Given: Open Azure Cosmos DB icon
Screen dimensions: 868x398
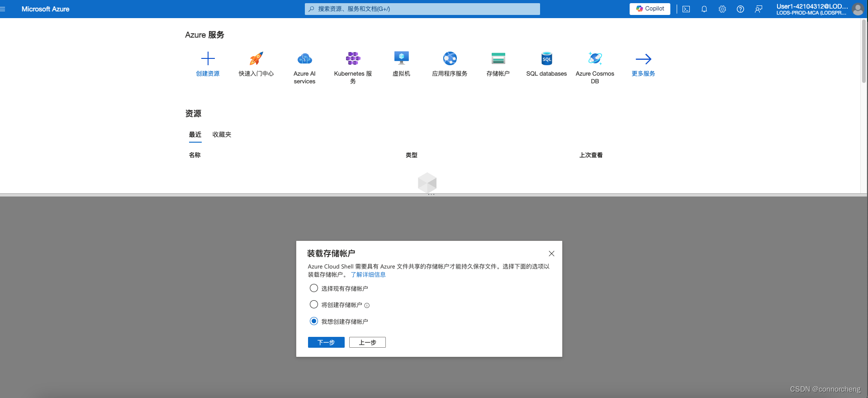Looking at the screenshot, I should coord(595,58).
